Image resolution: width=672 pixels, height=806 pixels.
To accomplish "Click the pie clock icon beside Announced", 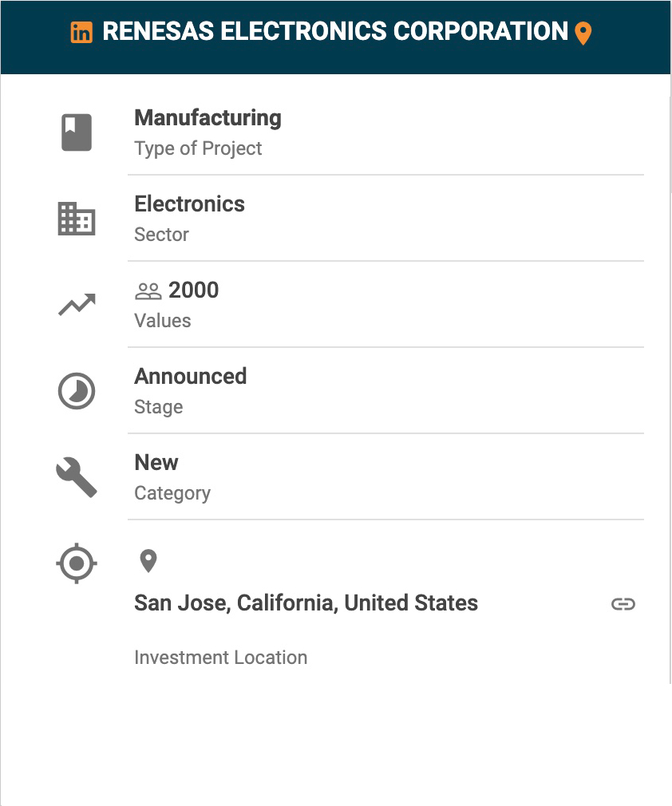I will [77, 391].
